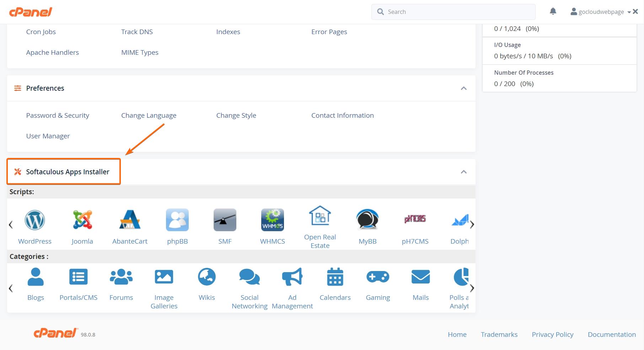This screenshot has width=644, height=350.
Task: Click the Preferences section heading
Action: [45, 88]
